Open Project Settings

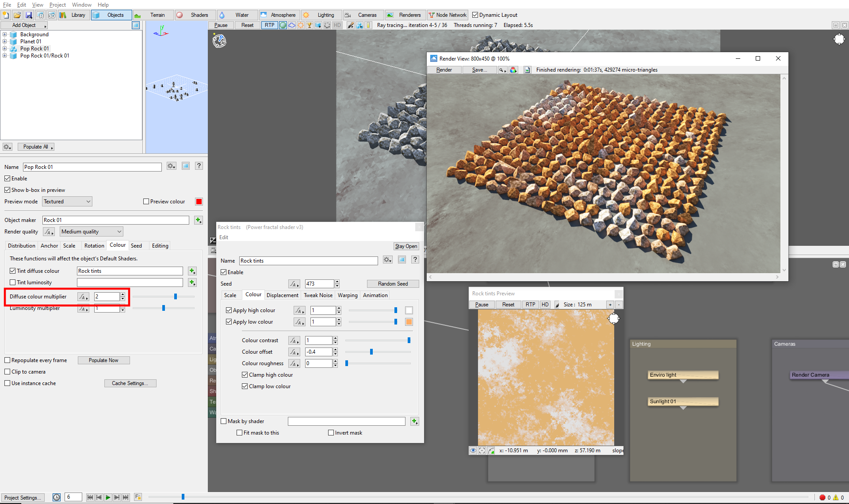(23, 497)
